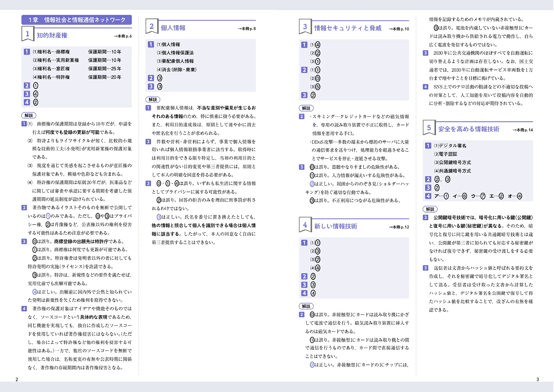
Task: Click the 解説 label under 安全を高める情報技術 answers
Action: tap(430, 210)
